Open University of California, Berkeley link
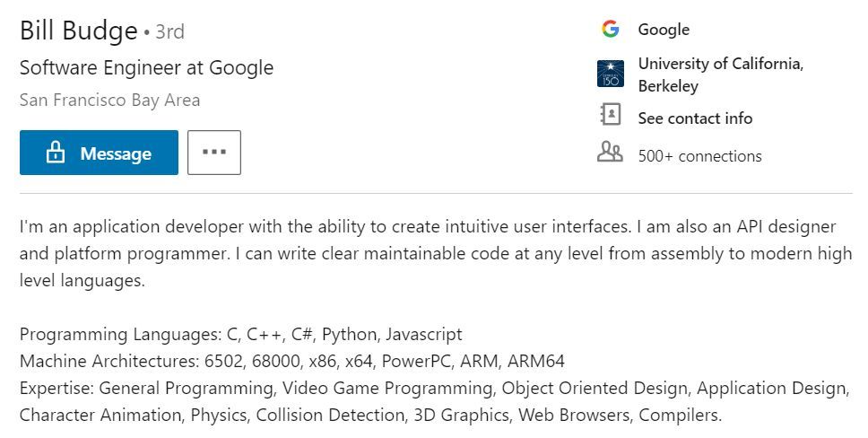 pyautogui.click(x=721, y=74)
